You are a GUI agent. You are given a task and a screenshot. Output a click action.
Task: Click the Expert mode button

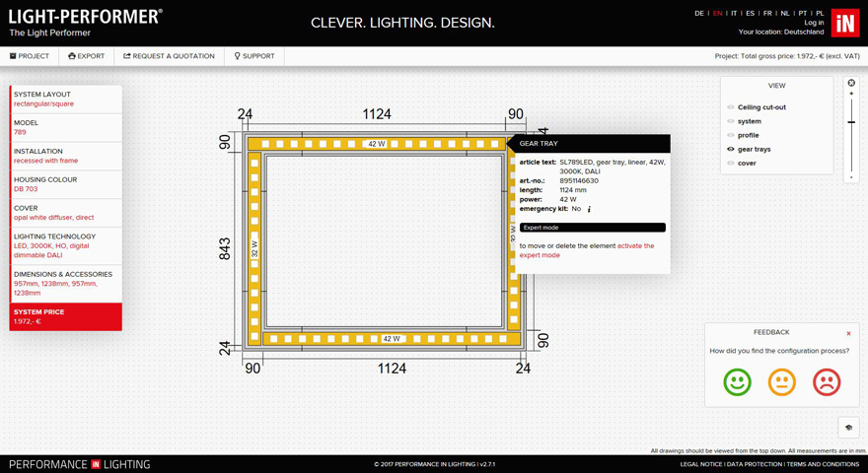coord(592,228)
